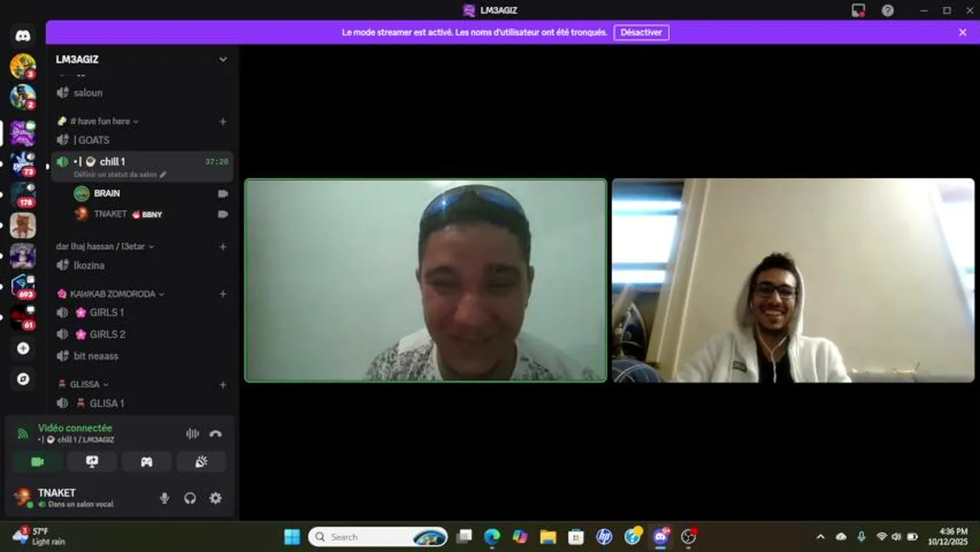Open File Explorer from taskbar
This screenshot has width=980, height=552.
pos(548,537)
